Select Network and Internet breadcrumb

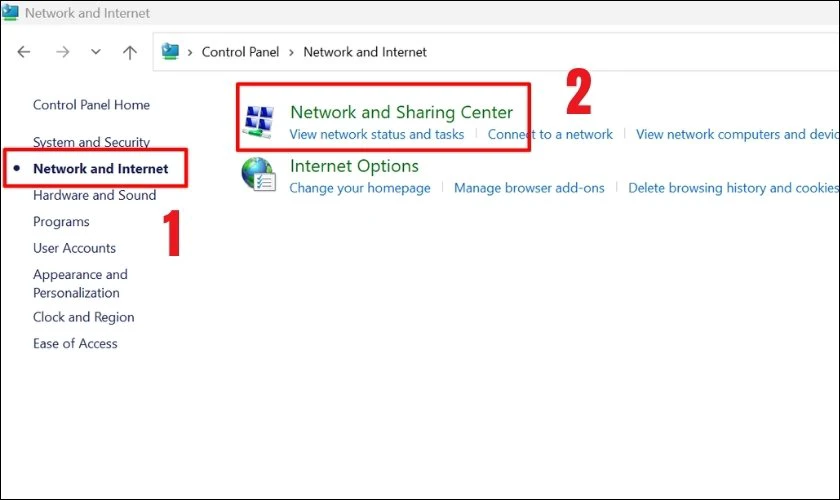365,52
